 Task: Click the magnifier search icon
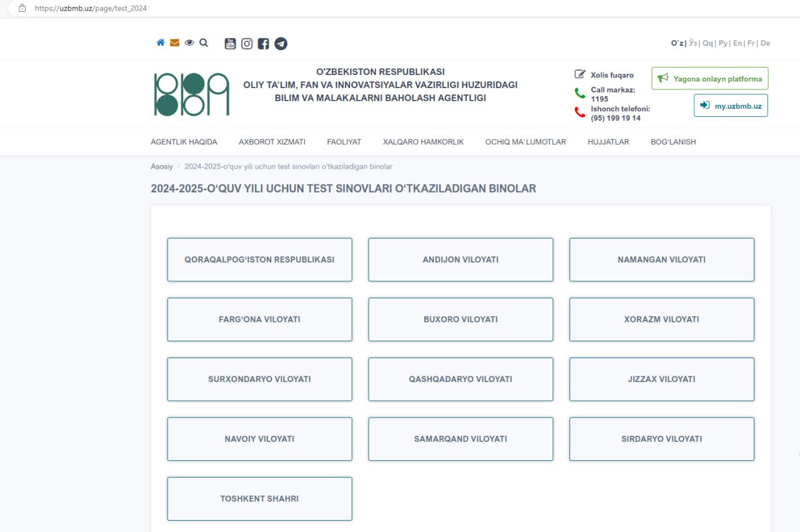pos(204,43)
